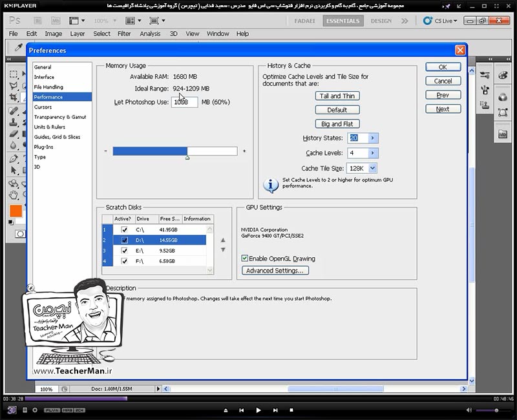Cancel the Preferences dialog
The height and width of the screenshot is (420, 517).
(443, 81)
